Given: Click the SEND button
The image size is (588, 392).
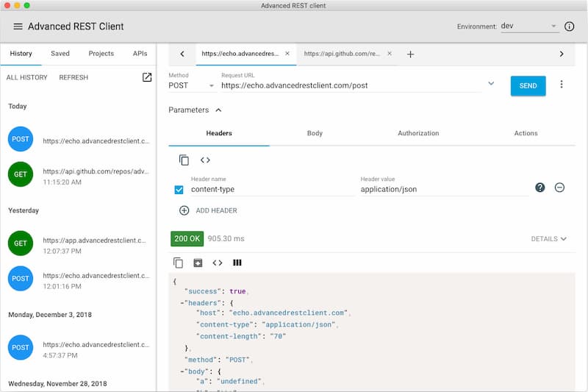Looking at the screenshot, I should (x=528, y=85).
